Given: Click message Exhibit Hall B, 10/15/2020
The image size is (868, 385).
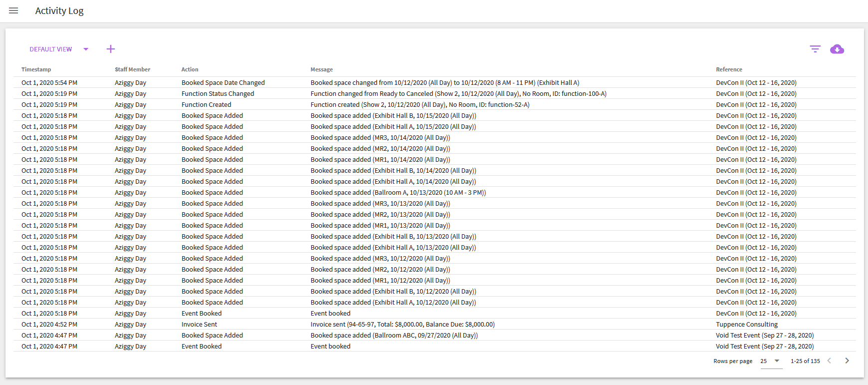Looking at the screenshot, I should tap(394, 115).
